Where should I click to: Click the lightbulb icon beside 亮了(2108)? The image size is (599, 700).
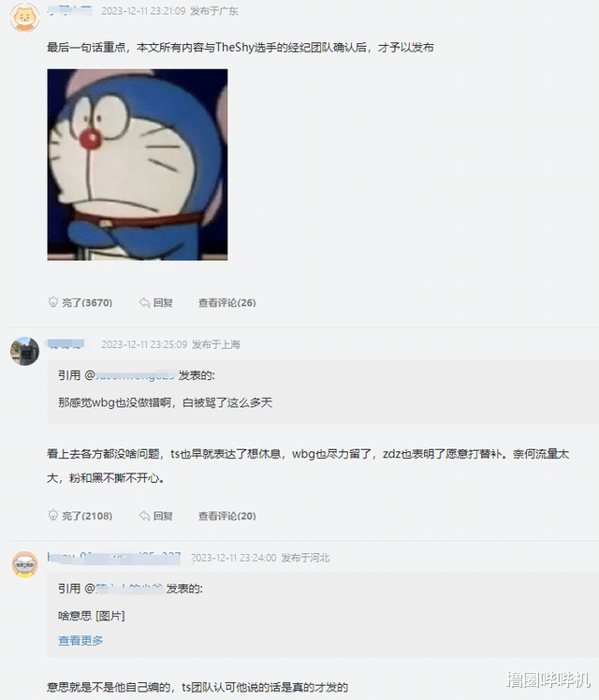point(53,516)
